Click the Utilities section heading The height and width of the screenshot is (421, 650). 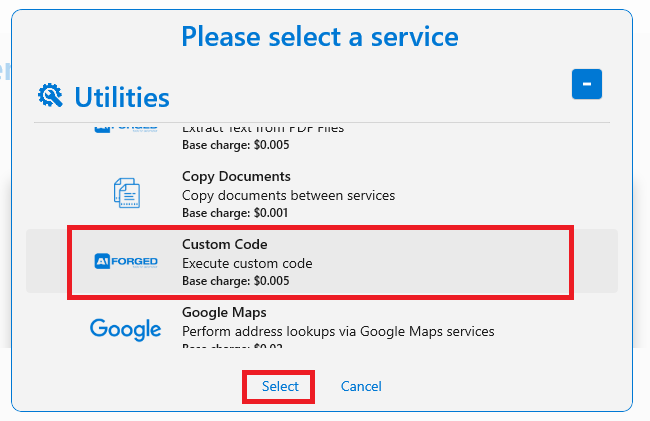pyautogui.click(x=122, y=97)
